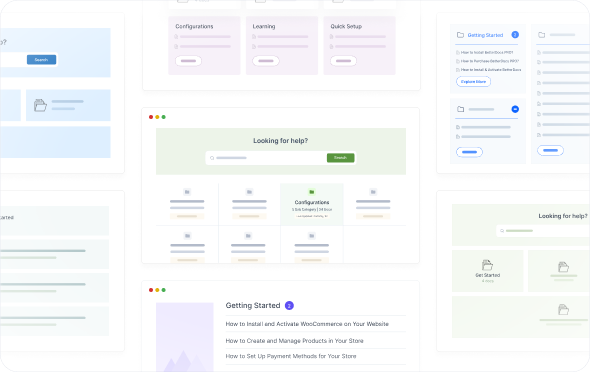
Task: Open the Configurations card in the purple layout
Action: [204, 46]
